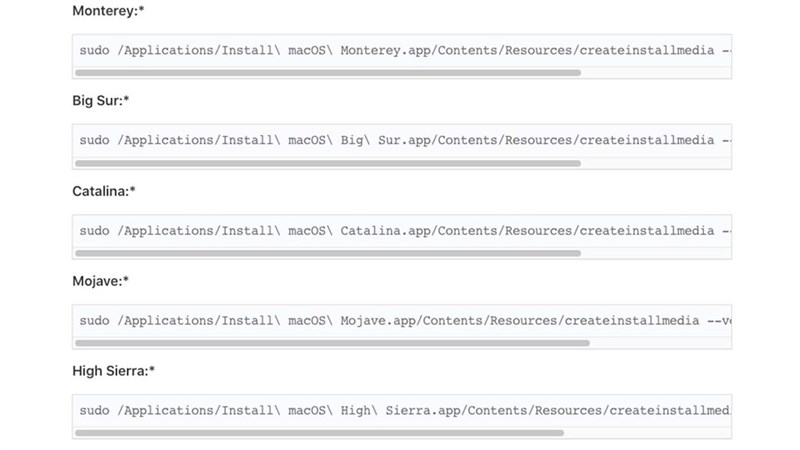Viewport: 800px width, 450px height.
Task: Click the "Mojave:*" heading
Action: pyautogui.click(x=101, y=281)
